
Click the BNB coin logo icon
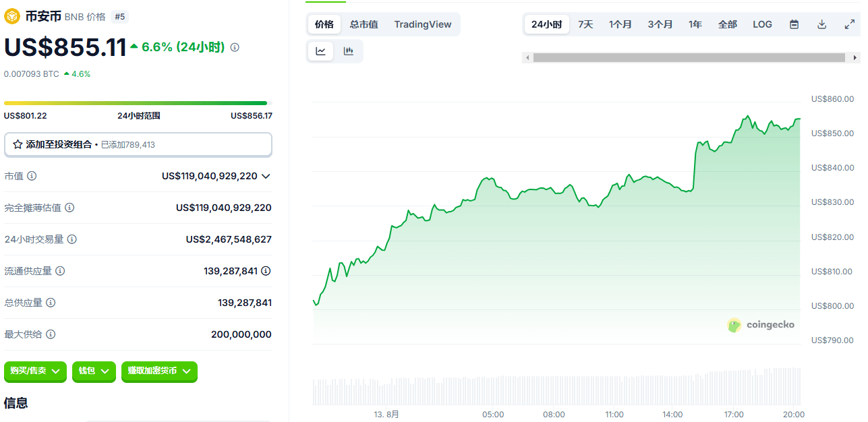(12, 17)
